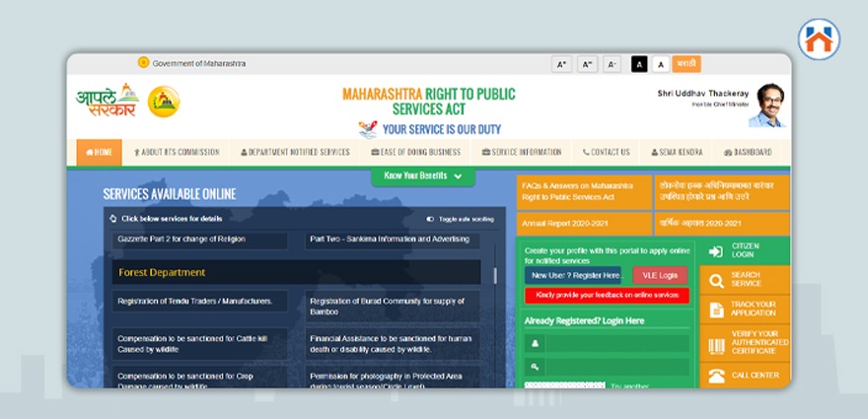
Task: Click the VLE Login button
Action: 660,275
